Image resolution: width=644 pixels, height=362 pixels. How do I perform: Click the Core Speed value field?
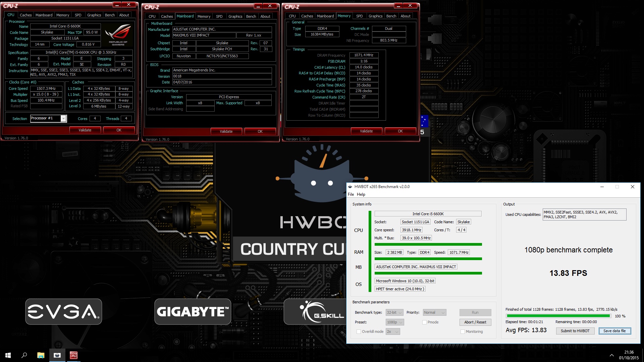(x=46, y=88)
